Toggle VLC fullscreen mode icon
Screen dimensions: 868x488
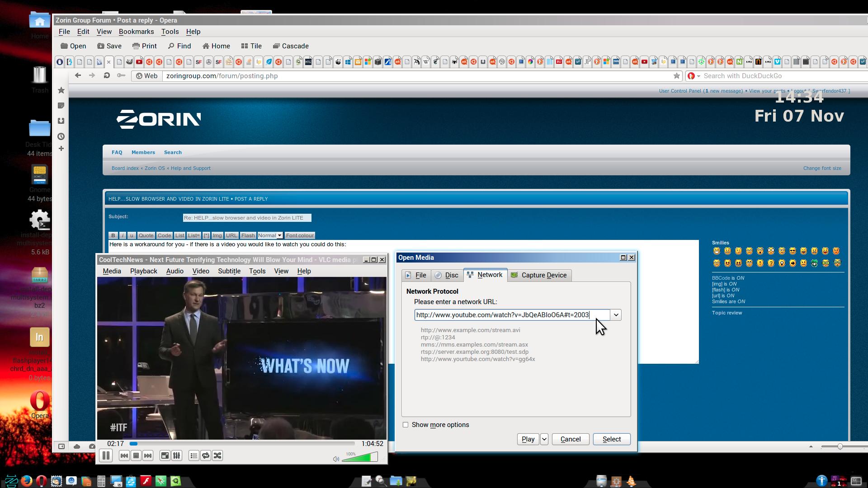point(165,455)
